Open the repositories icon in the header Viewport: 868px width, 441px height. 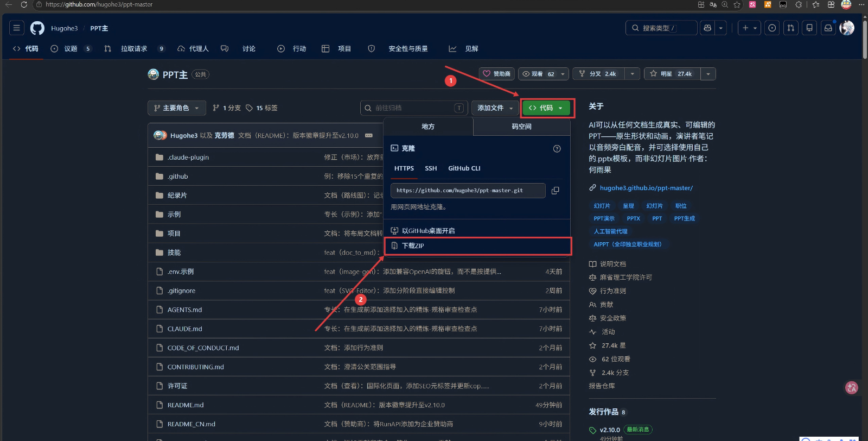pyautogui.click(x=809, y=28)
